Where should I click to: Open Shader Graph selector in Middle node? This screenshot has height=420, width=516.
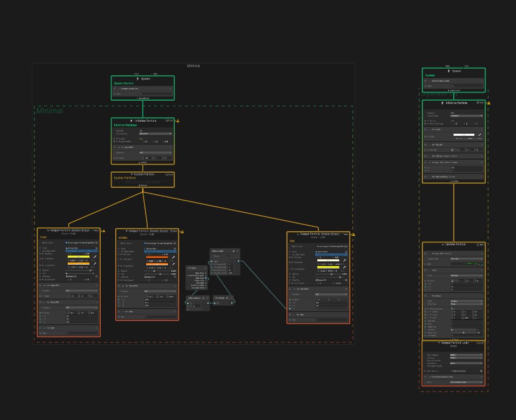click(160, 244)
